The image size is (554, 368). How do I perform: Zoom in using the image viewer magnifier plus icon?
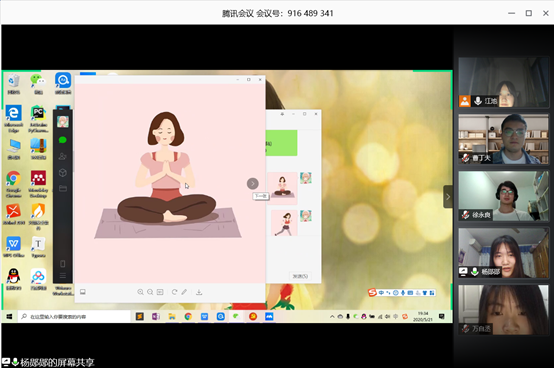point(140,292)
